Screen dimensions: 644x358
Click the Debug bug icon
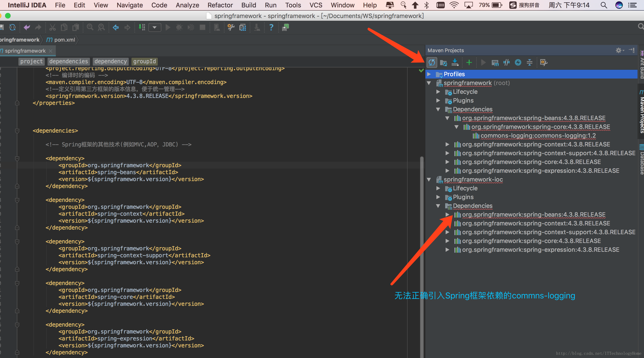tap(179, 27)
